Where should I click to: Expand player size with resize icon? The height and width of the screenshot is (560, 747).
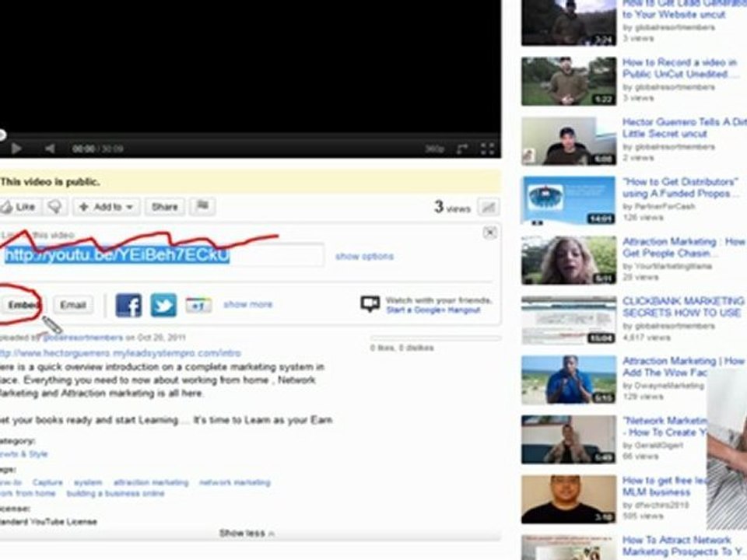click(461, 149)
